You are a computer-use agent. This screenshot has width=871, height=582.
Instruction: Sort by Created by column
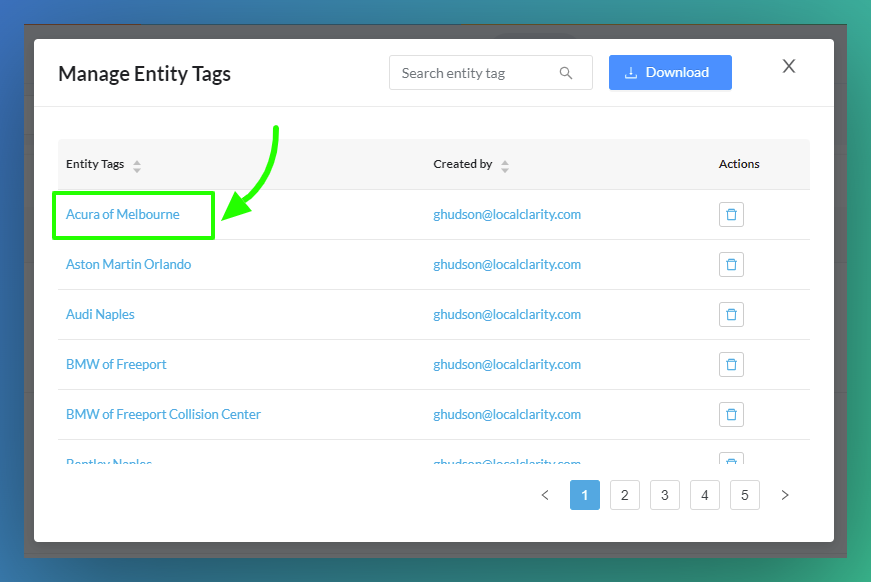pos(504,166)
